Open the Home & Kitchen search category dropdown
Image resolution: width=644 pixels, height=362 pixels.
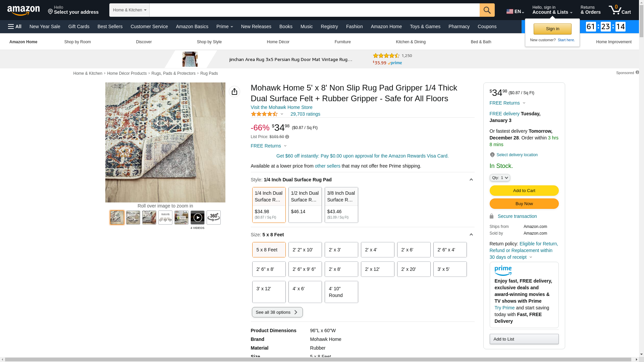[x=129, y=10]
